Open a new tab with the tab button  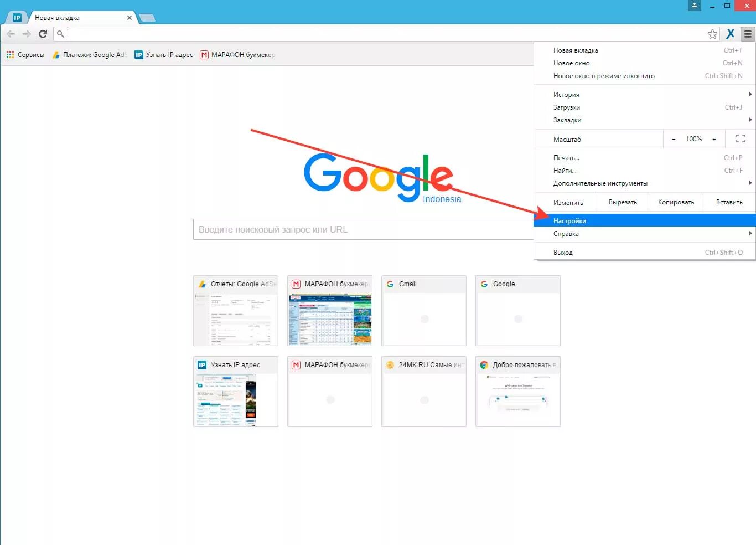[x=147, y=18]
